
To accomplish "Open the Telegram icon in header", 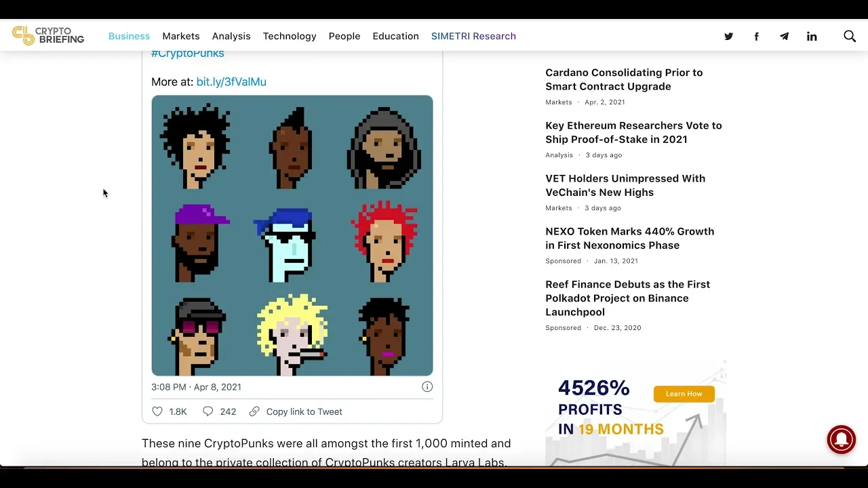I will coord(784,37).
